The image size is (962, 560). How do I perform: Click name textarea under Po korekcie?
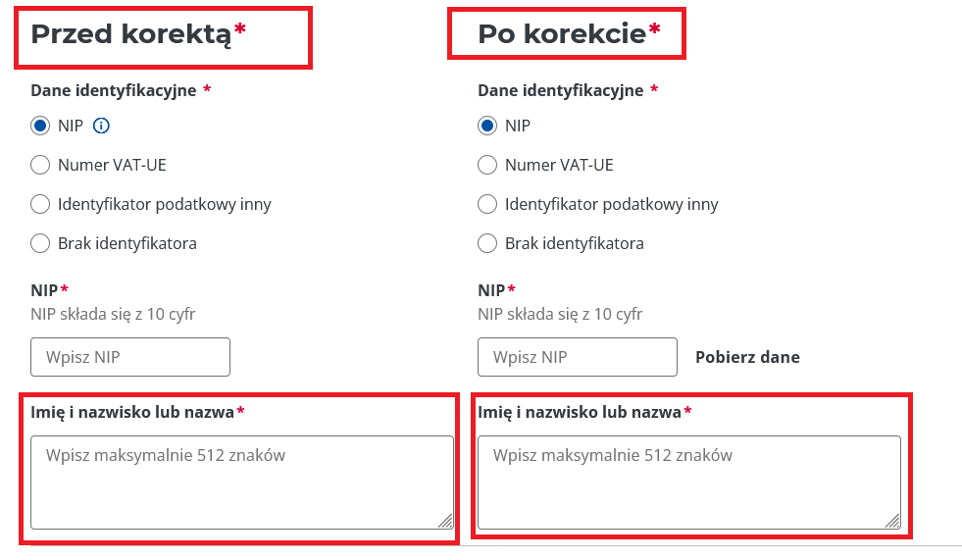point(689,483)
